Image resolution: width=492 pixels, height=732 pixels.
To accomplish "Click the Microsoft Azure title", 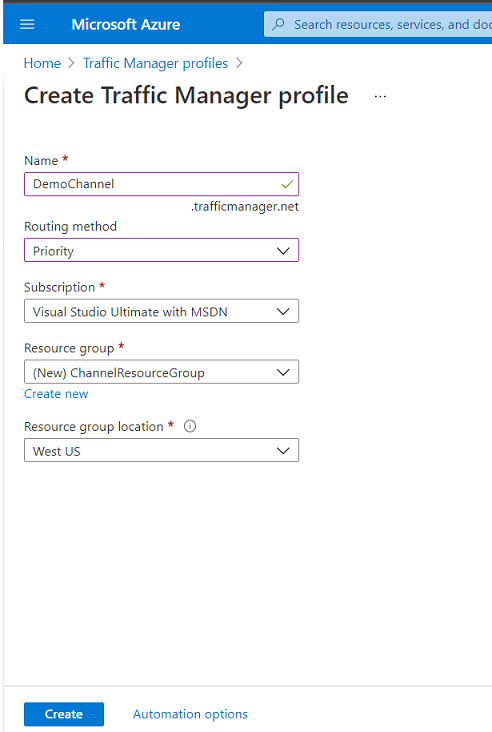I will [126, 24].
